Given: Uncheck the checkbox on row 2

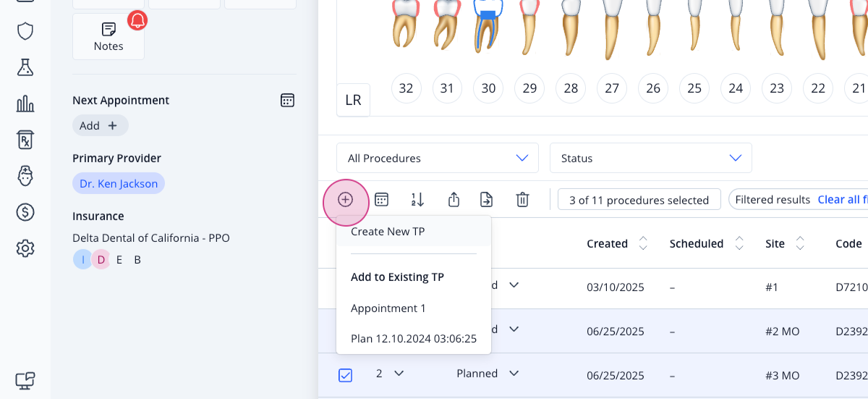Looking at the screenshot, I should [x=345, y=375].
